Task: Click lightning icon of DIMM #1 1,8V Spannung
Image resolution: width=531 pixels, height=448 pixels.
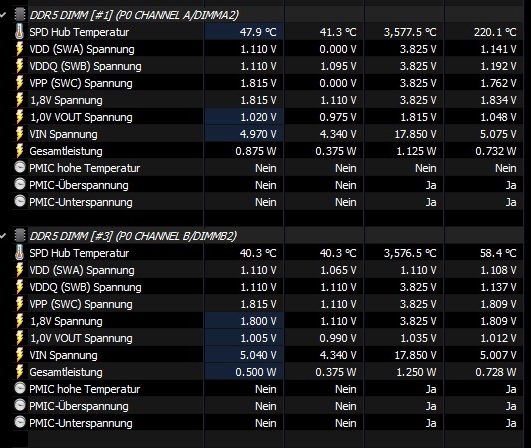Action: point(20,100)
